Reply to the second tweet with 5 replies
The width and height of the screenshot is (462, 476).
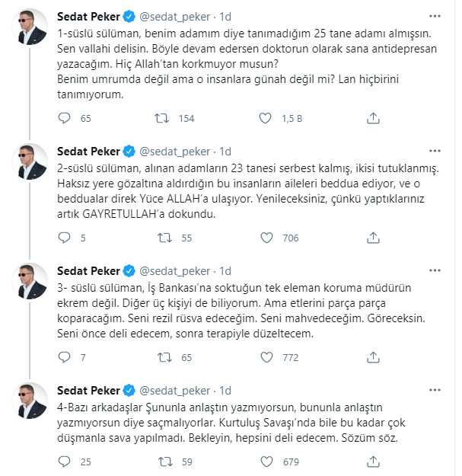[64, 238]
